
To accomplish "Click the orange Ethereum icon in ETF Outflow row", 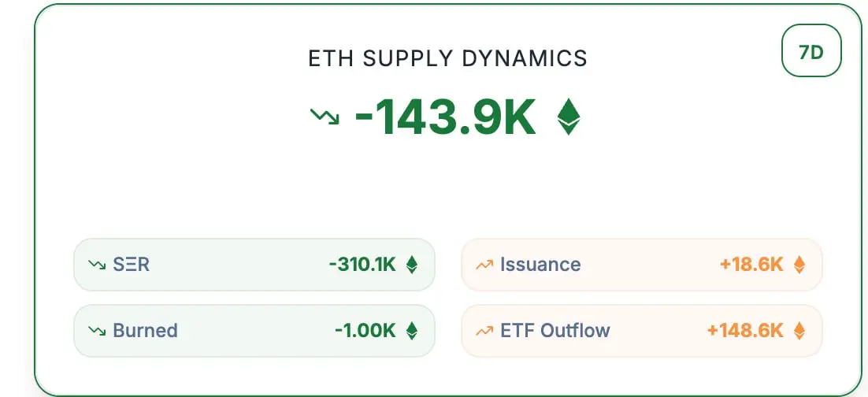I will (799, 331).
